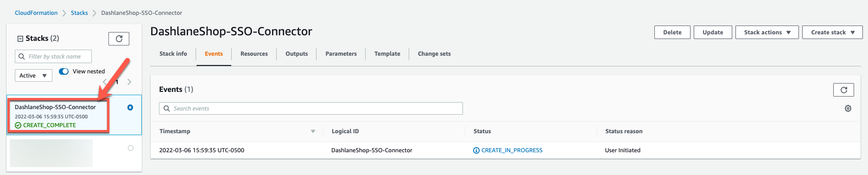Click the Filter by stack name field

pyautogui.click(x=53, y=56)
